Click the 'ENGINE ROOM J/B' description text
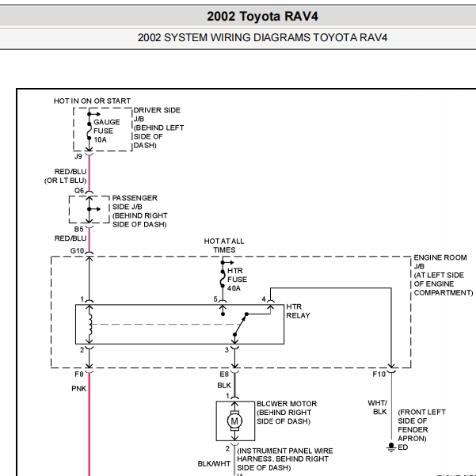This screenshot has height=476, width=476. 444,275
